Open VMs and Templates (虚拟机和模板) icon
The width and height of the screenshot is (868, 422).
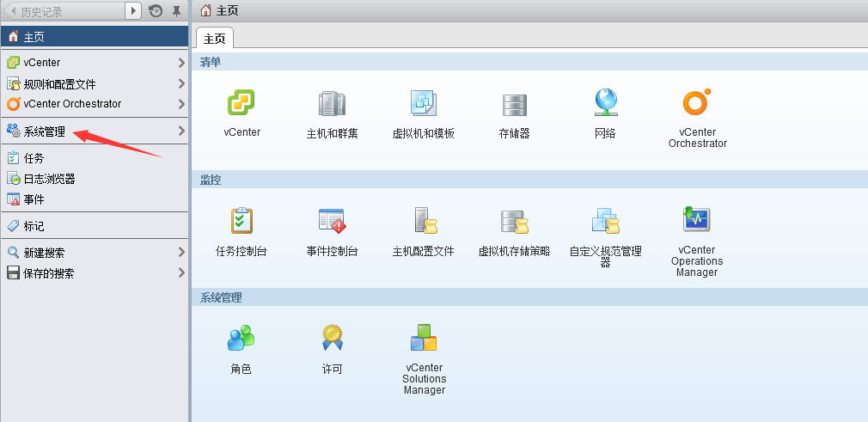[424, 103]
